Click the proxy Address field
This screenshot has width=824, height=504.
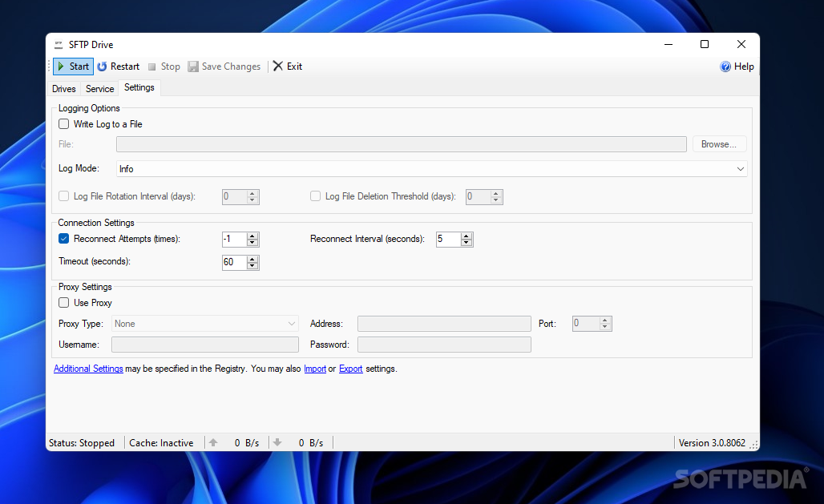tap(444, 324)
